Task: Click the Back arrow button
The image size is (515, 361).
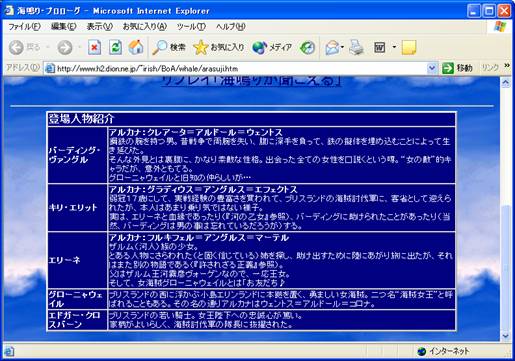Action: coord(16,48)
